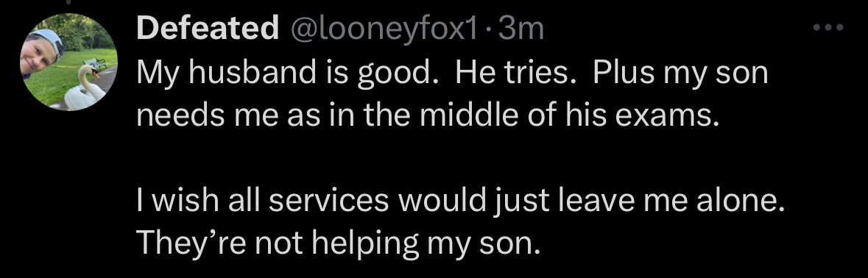
Task: Open the profile via display name Defeated
Action: point(208,28)
